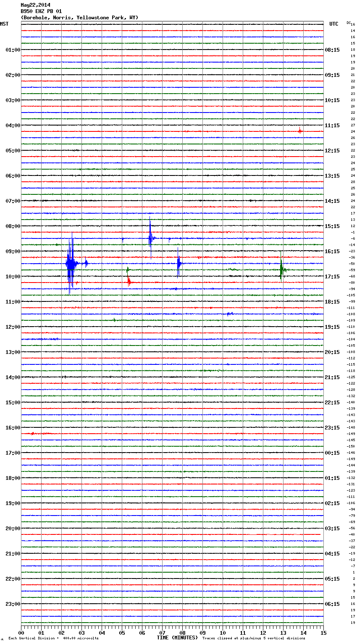Click minute-axis tick label 03
The width and height of the screenshot is (357, 644).
(82, 632)
